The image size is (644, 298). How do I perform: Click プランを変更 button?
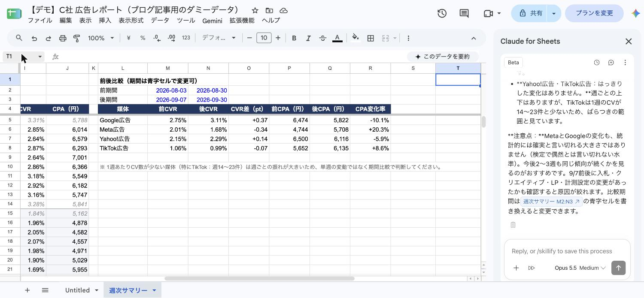pyautogui.click(x=594, y=13)
